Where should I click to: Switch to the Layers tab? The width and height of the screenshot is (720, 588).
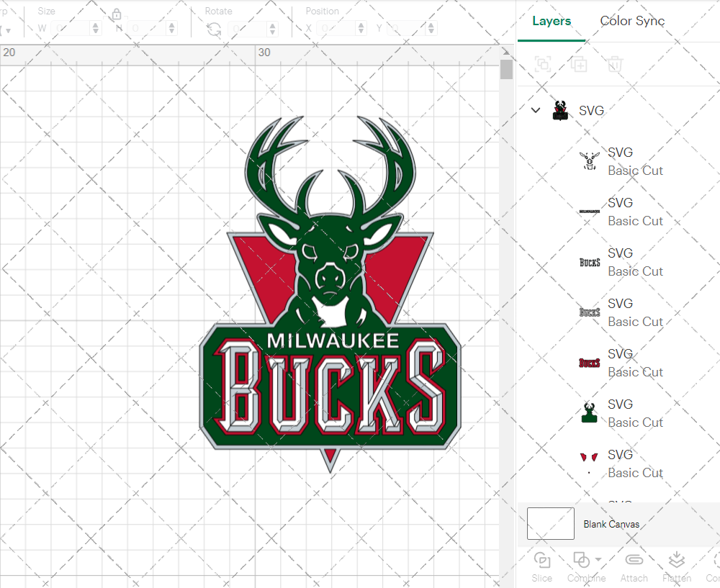tap(552, 21)
